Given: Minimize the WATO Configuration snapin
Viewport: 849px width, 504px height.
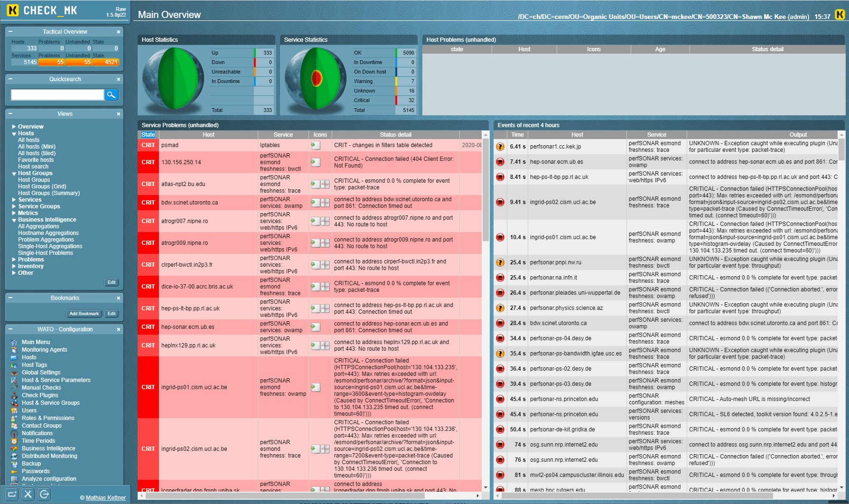Looking at the screenshot, I should [10, 329].
